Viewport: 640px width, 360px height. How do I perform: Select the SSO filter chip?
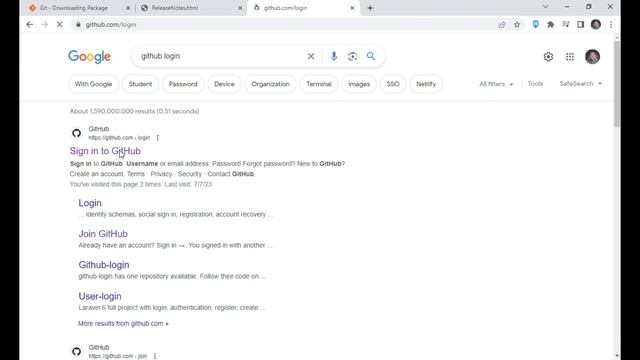pyautogui.click(x=393, y=84)
